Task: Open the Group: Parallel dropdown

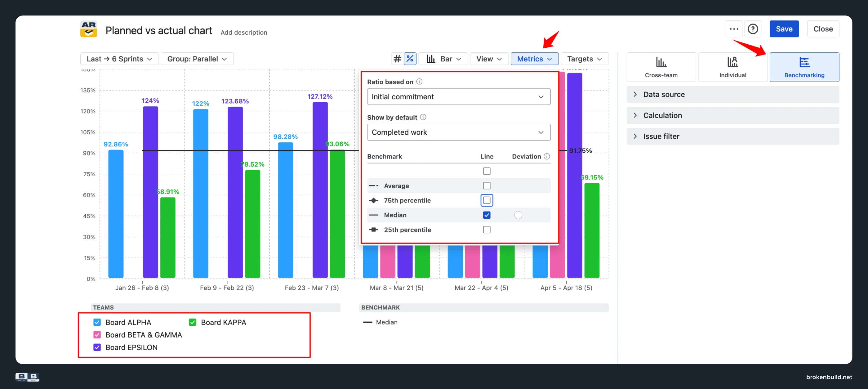Action: (197, 59)
